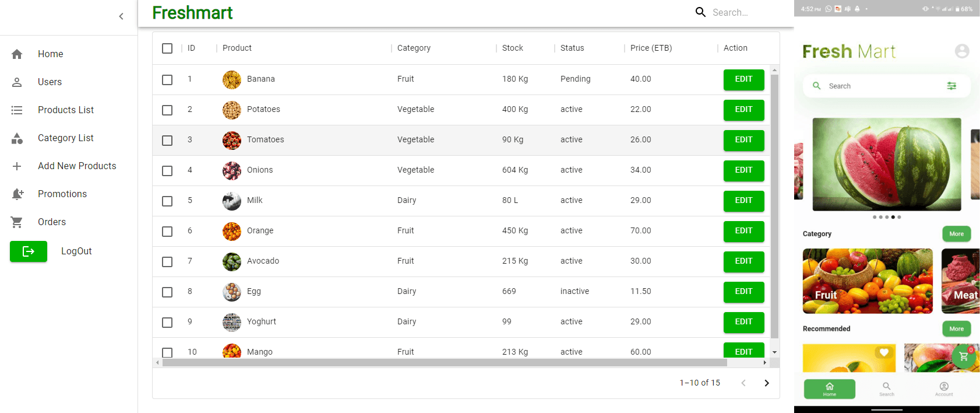Check the box beside the Milk row
980x413 pixels.
[x=167, y=201]
